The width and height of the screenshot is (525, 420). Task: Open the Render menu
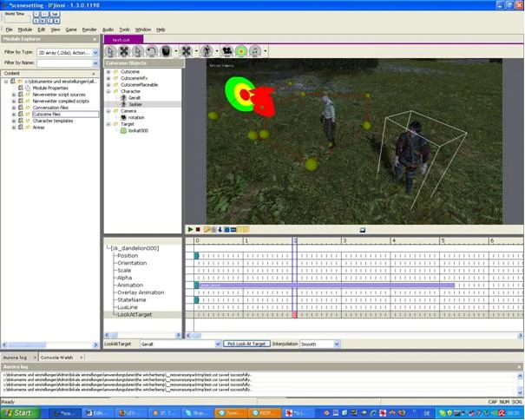click(89, 30)
